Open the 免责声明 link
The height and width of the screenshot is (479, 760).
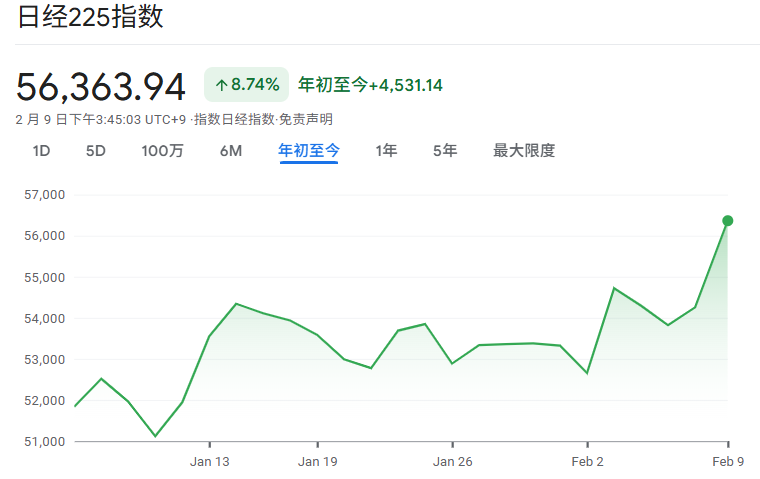tap(305, 120)
